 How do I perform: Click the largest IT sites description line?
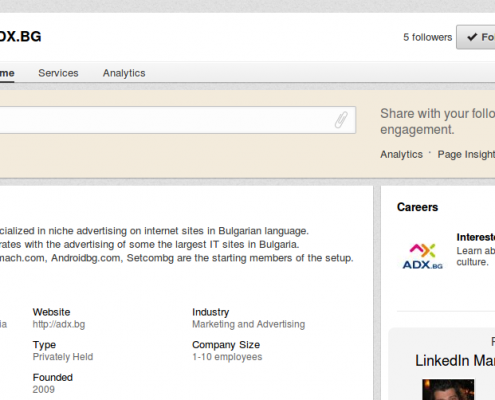click(150, 244)
